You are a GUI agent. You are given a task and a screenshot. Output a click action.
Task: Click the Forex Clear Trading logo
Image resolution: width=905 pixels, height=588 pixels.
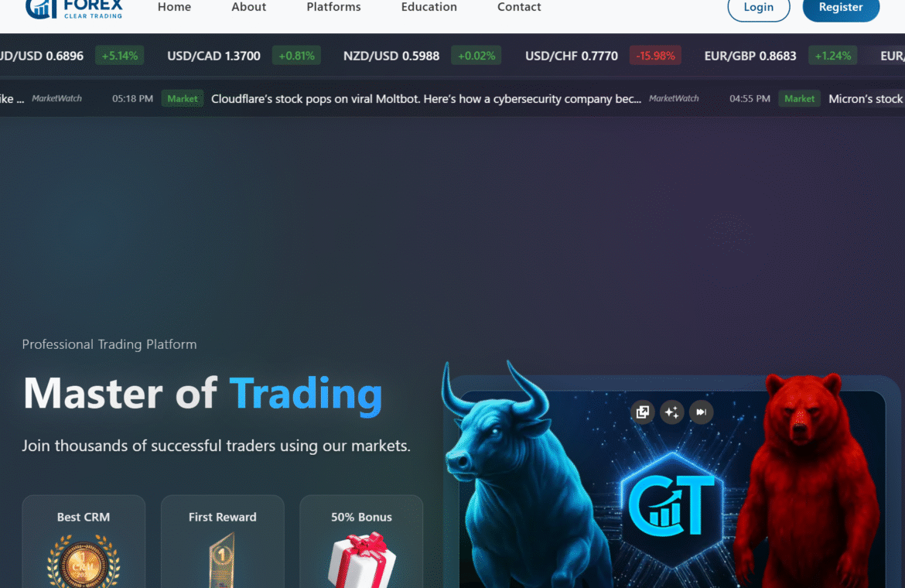(74, 9)
